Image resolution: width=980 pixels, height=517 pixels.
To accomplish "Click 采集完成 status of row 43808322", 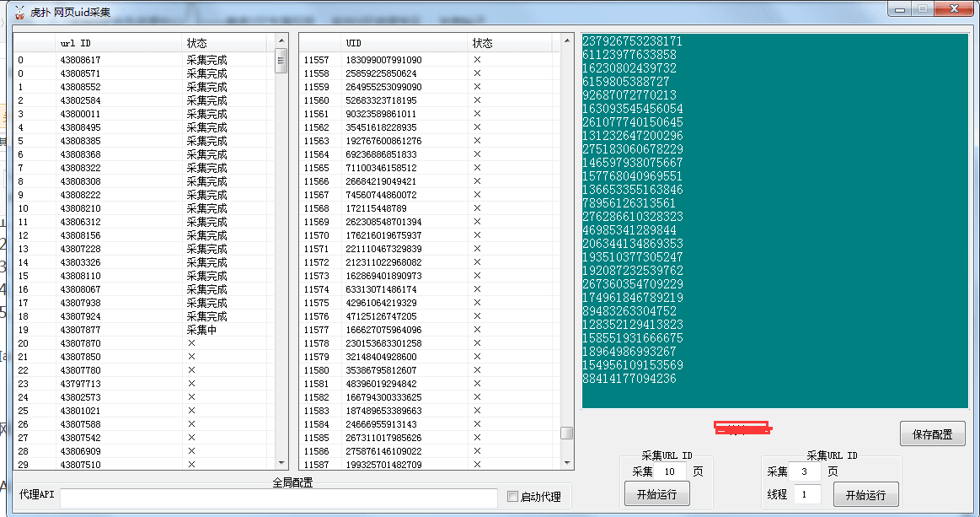I will (x=207, y=168).
